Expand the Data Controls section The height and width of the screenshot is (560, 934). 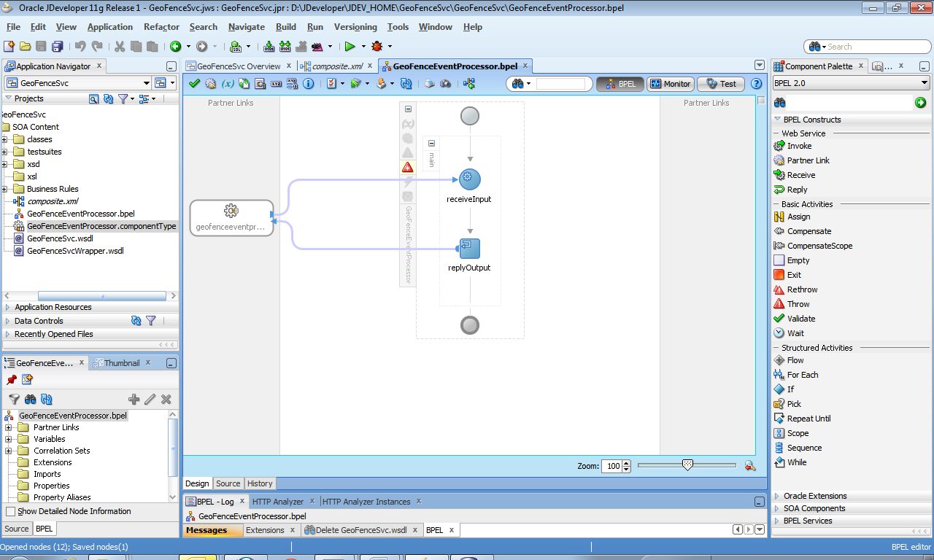coord(8,321)
